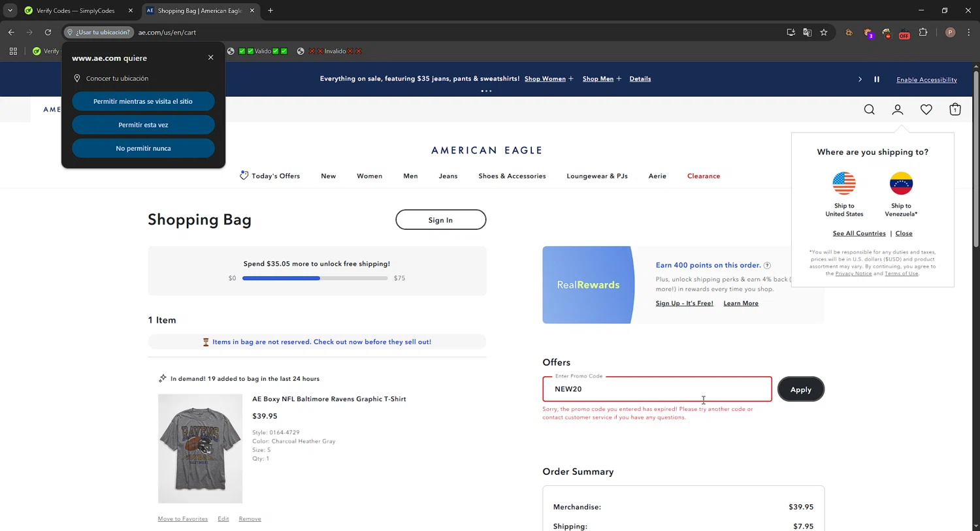Click the location chip in address bar
The height and width of the screenshot is (531, 980).
pyautogui.click(x=99, y=32)
